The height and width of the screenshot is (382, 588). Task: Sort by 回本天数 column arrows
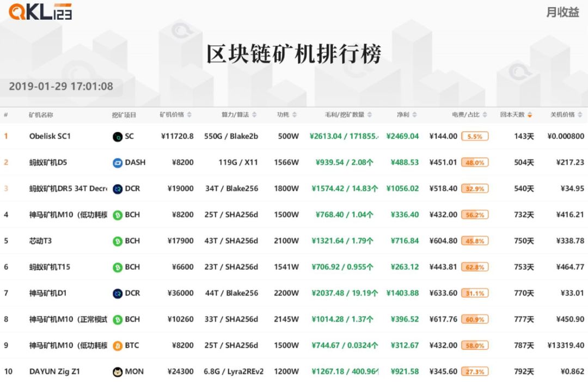click(530, 115)
